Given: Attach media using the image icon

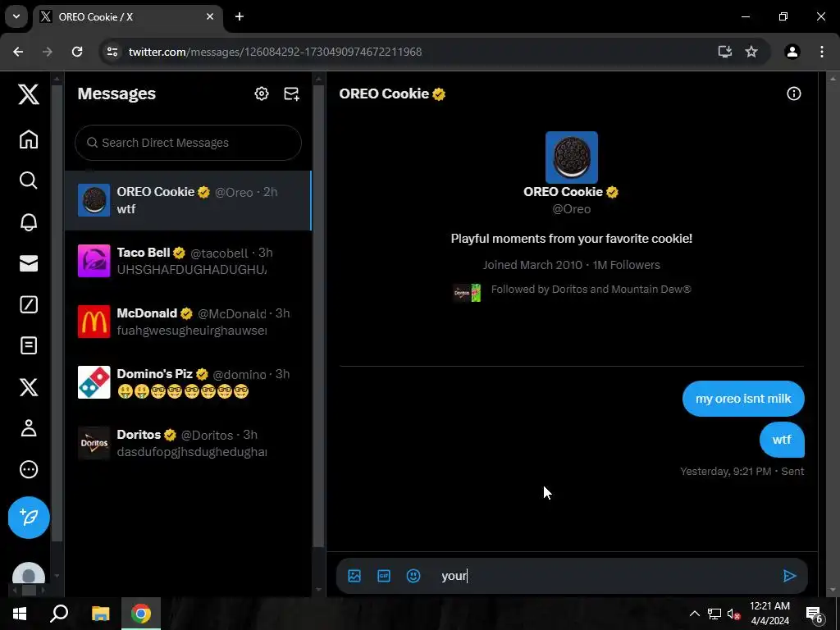Looking at the screenshot, I should tap(354, 576).
